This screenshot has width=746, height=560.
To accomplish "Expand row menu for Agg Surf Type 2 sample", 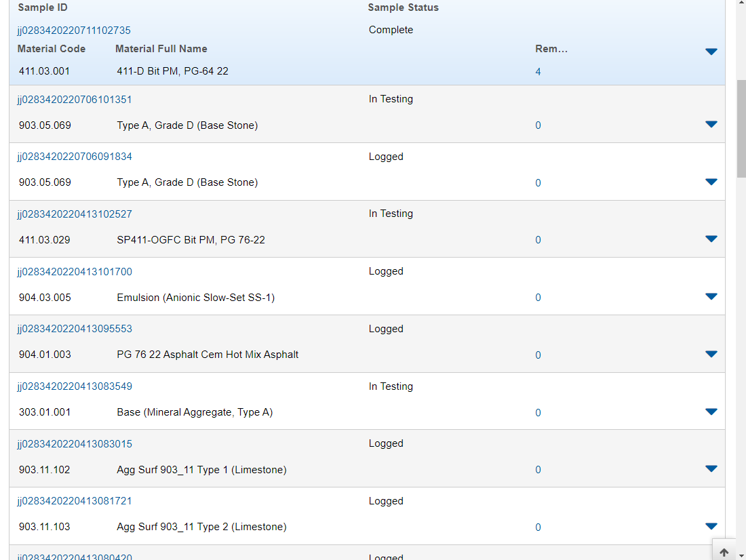I will (711, 526).
